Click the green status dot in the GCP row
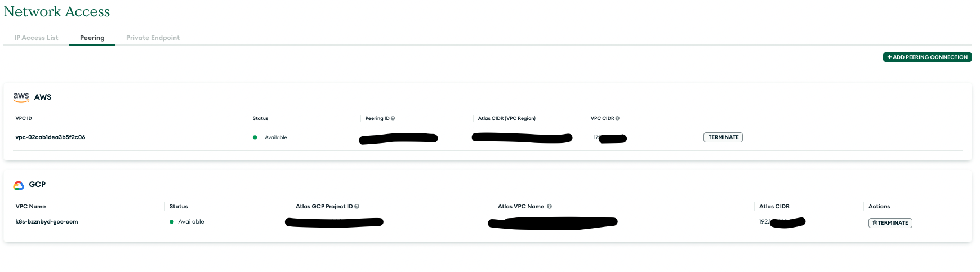The image size is (980, 272). (172, 222)
